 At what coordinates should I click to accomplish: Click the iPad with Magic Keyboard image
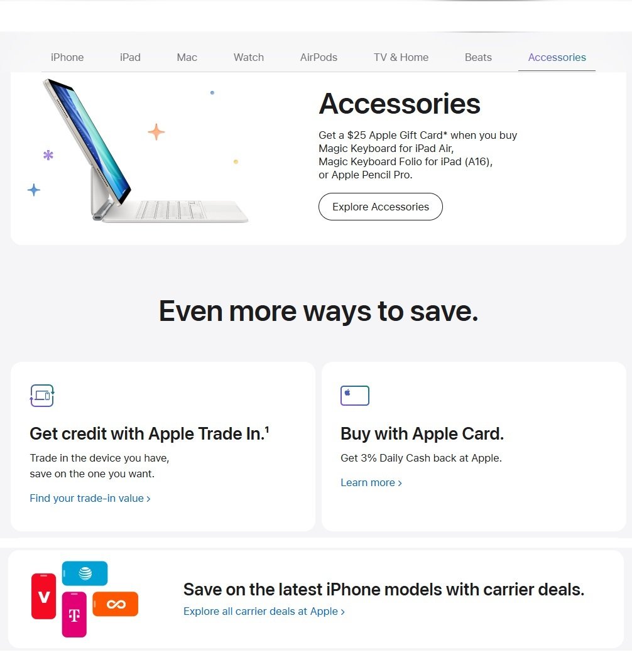click(x=146, y=151)
